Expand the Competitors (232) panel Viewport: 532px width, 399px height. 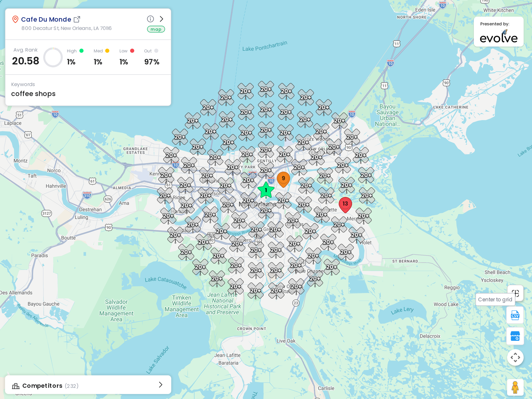tap(88, 385)
